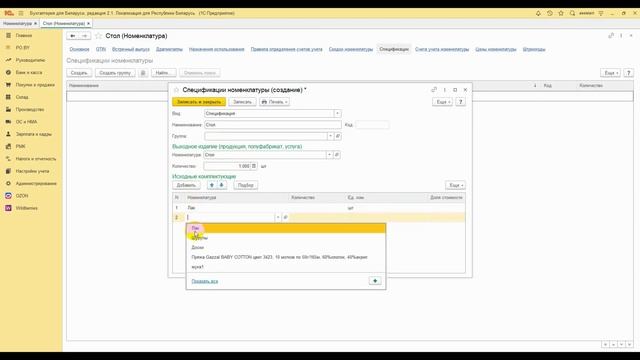
Task: Open calculator icon in Количество field
Action: point(254,166)
